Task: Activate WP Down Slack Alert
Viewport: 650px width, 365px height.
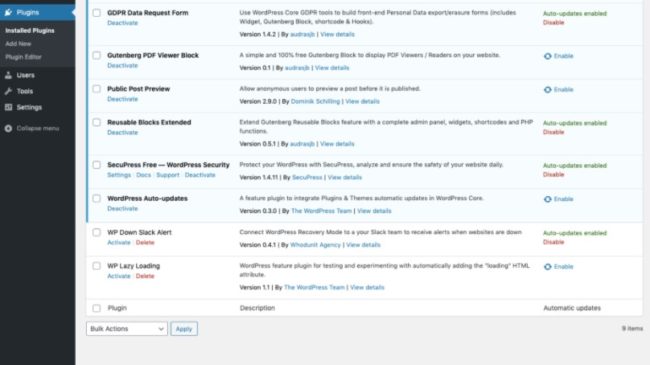Action: tap(119, 243)
